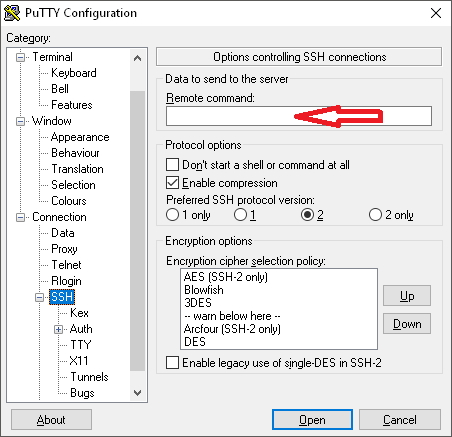Select the Connection category
Screen dimensions: 452x437
point(59,217)
